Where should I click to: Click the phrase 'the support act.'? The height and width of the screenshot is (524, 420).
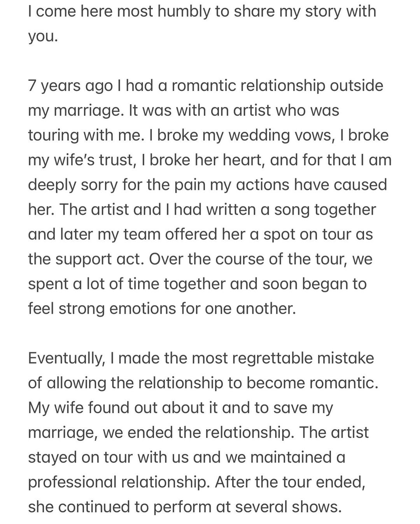pyautogui.click(x=86, y=260)
